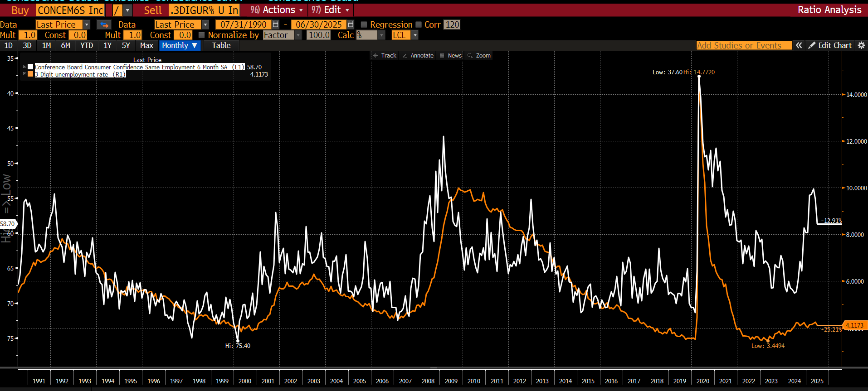
Task: Select the 1M time range
Action: [x=46, y=45]
